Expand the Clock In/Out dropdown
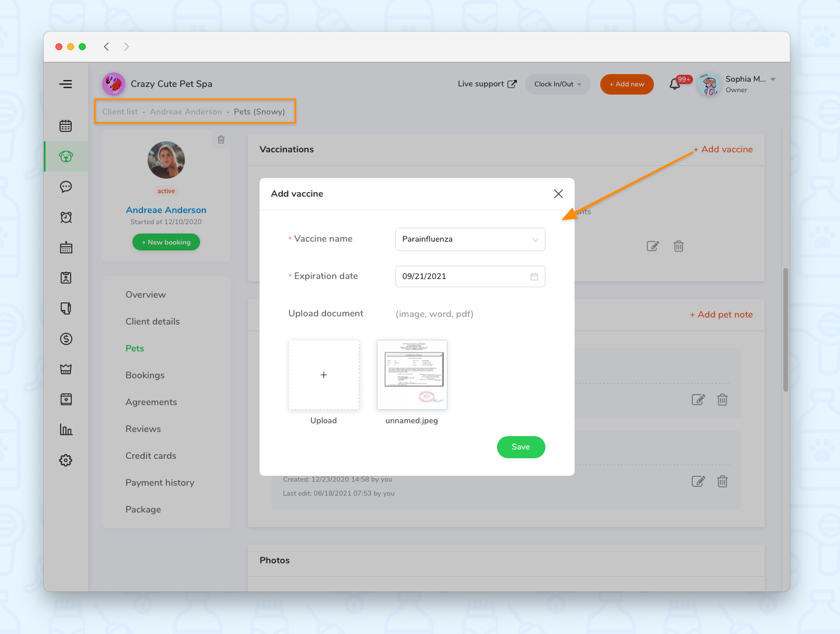Image resolution: width=840 pixels, height=634 pixels. 558,84
